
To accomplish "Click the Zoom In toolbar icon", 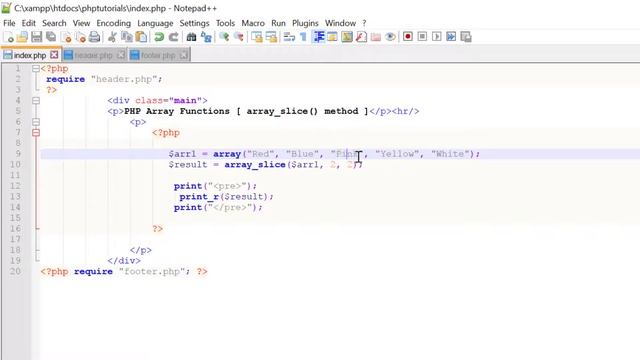I will [x=224, y=37].
